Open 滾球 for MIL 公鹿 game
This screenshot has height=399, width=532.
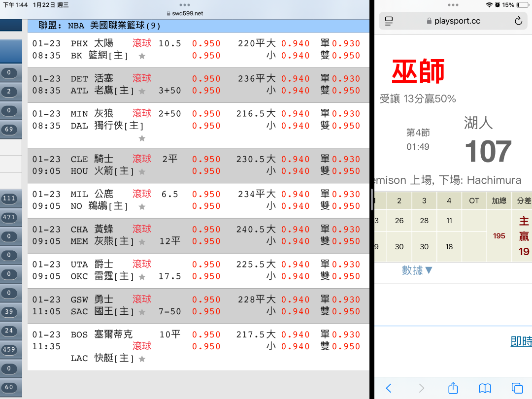142,194
